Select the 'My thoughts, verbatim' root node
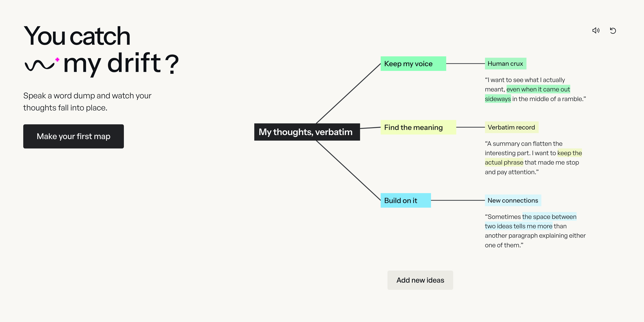The image size is (644, 322). [307, 132]
